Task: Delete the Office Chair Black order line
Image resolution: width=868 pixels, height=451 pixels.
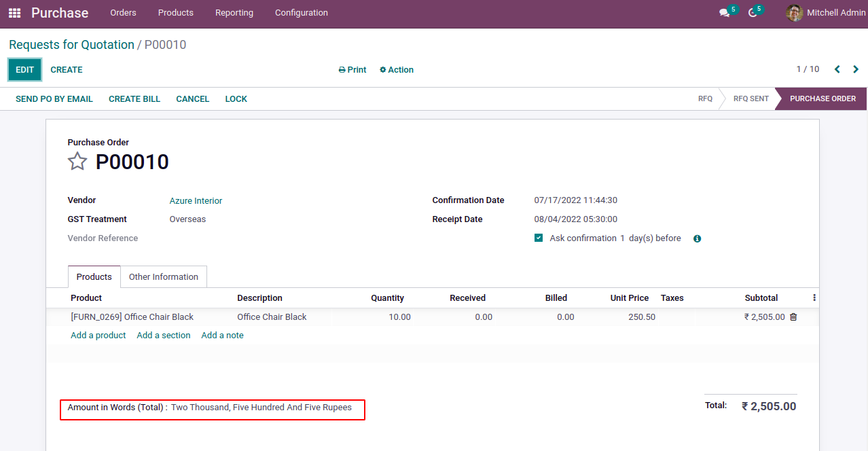Action: [793, 317]
